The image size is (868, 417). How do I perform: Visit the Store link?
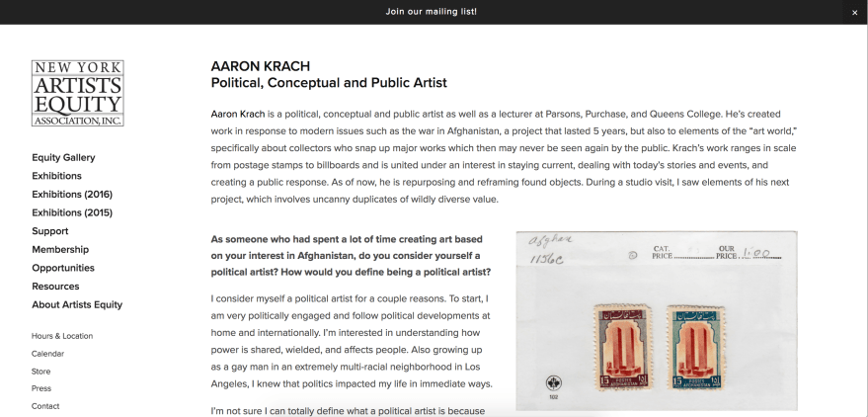coord(40,372)
